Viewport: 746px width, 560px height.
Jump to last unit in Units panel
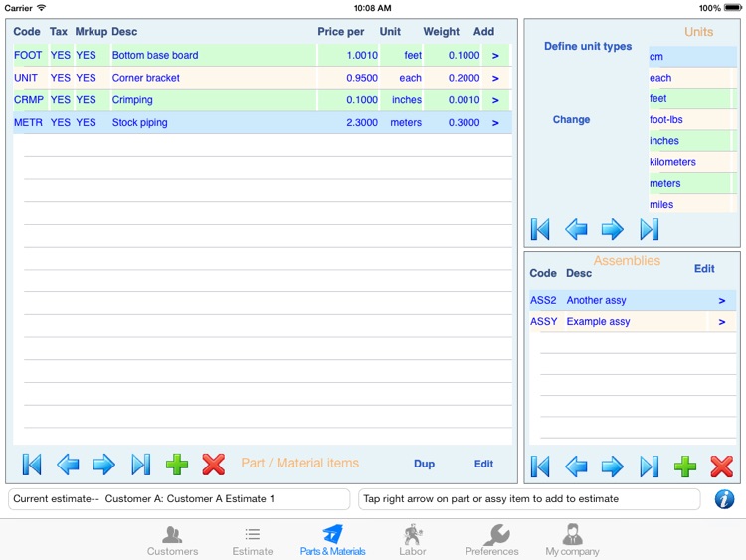pos(650,229)
